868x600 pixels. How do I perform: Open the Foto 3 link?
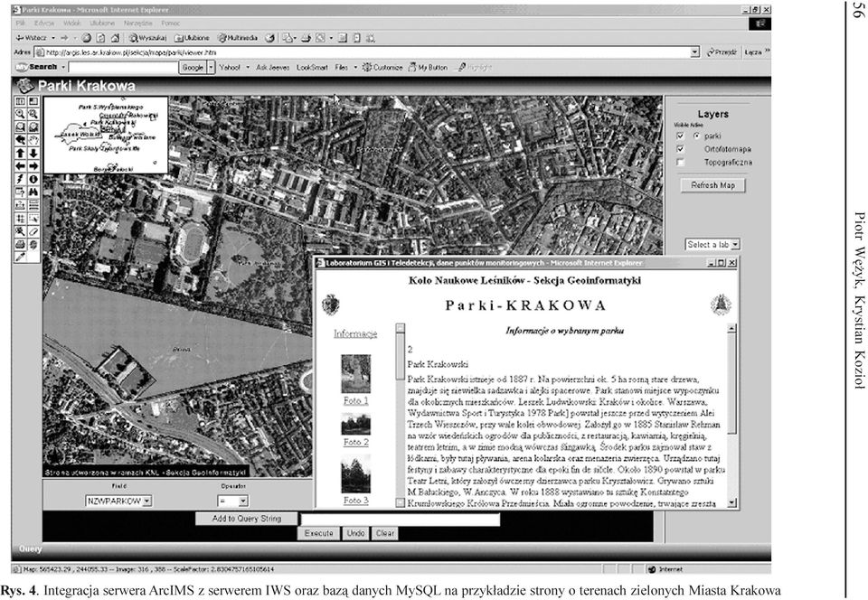tap(355, 500)
